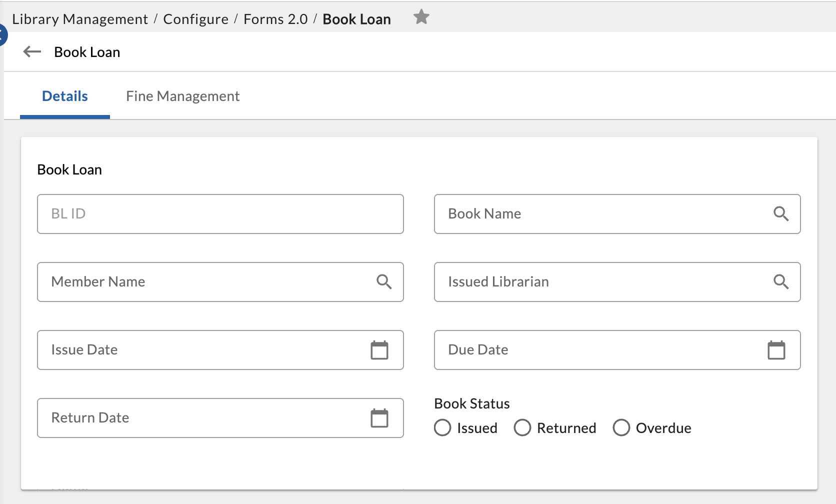Select the Returned book status
The height and width of the screenshot is (504, 836).
tap(522, 428)
